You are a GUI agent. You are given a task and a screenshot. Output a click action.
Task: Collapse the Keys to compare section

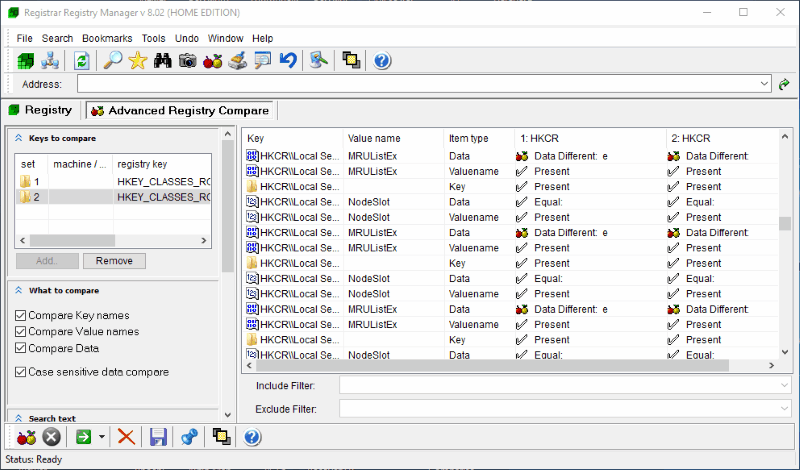click(19, 138)
